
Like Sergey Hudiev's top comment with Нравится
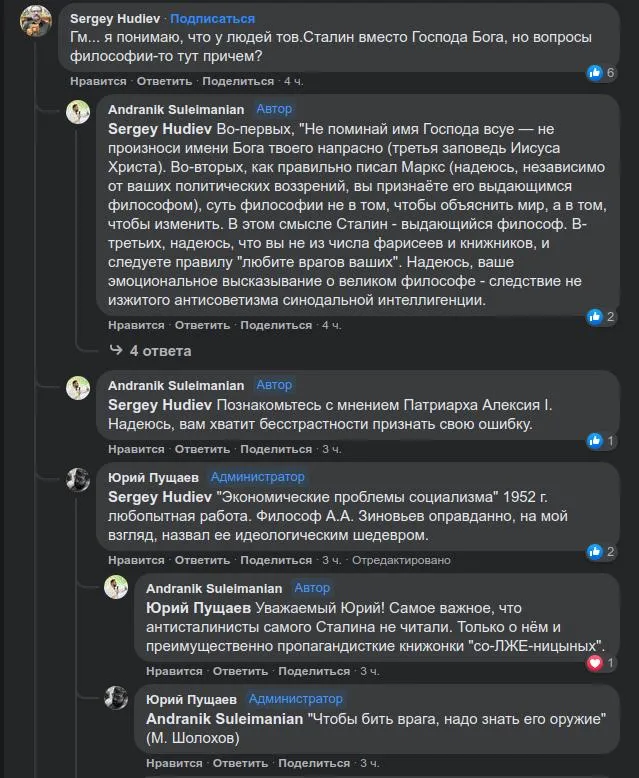click(x=97, y=81)
